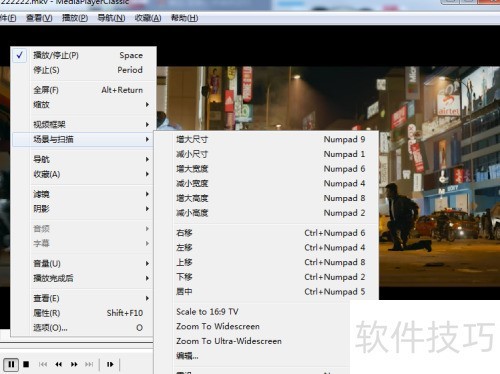
Task: Select 减小尺寸 Numpad 1 entry
Action: [x=266, y=154]
